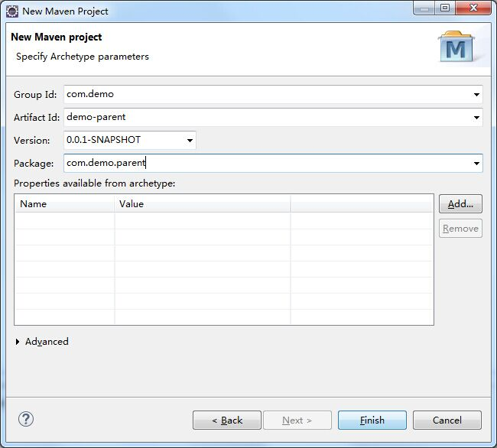Open the Artifact Id dropdown arrow
The width and height of the screenshot is (497, 448).
pos(476,118)
